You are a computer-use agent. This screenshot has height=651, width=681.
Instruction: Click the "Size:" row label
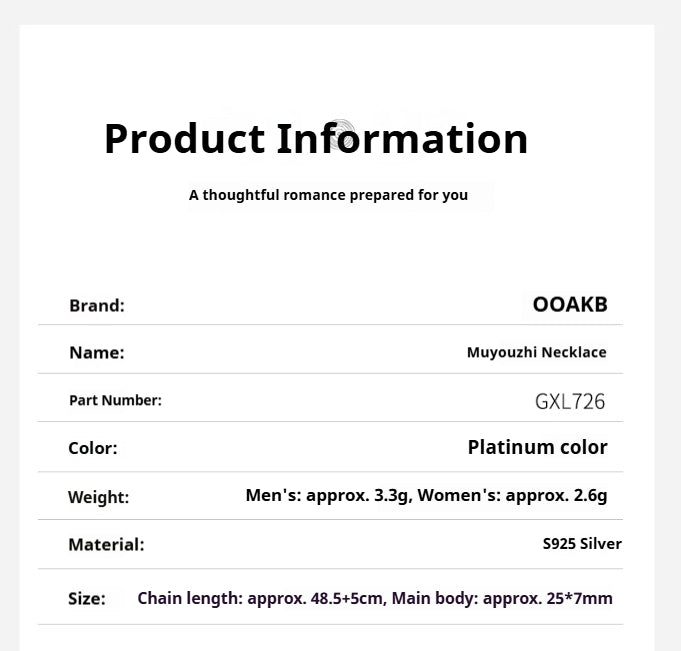[87, 599]
